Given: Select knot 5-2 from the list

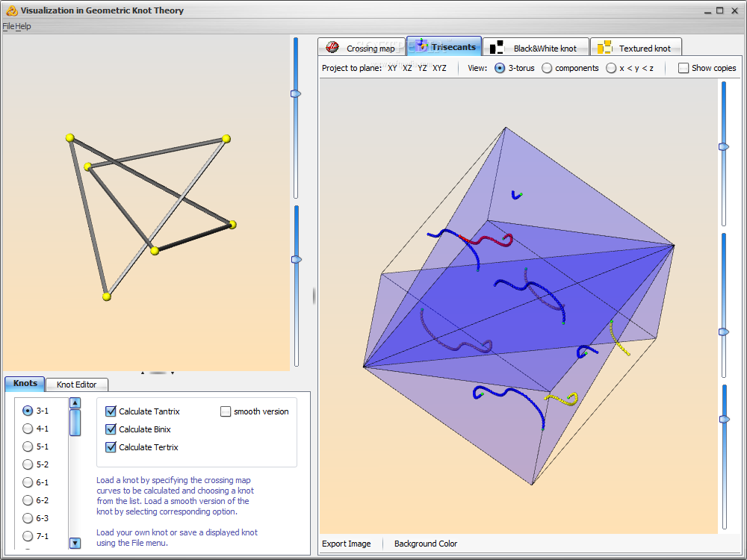Looking at the screenshot, I should [x=28, y=464].
